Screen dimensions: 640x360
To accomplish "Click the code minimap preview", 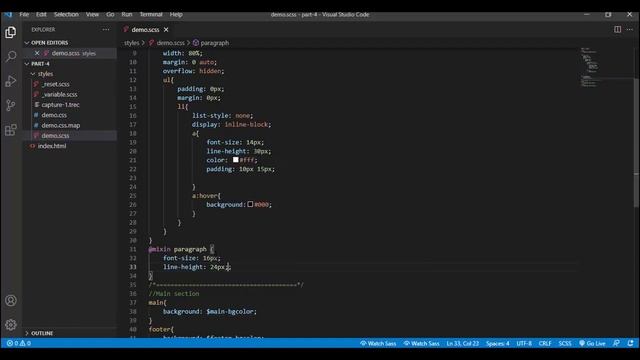I will point(590,67).
